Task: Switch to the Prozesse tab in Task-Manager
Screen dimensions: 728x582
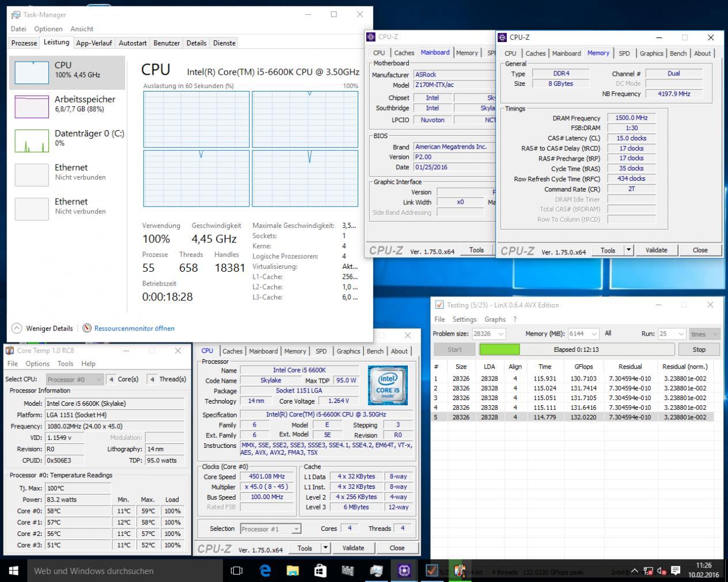Action: [x=24, y=43]
